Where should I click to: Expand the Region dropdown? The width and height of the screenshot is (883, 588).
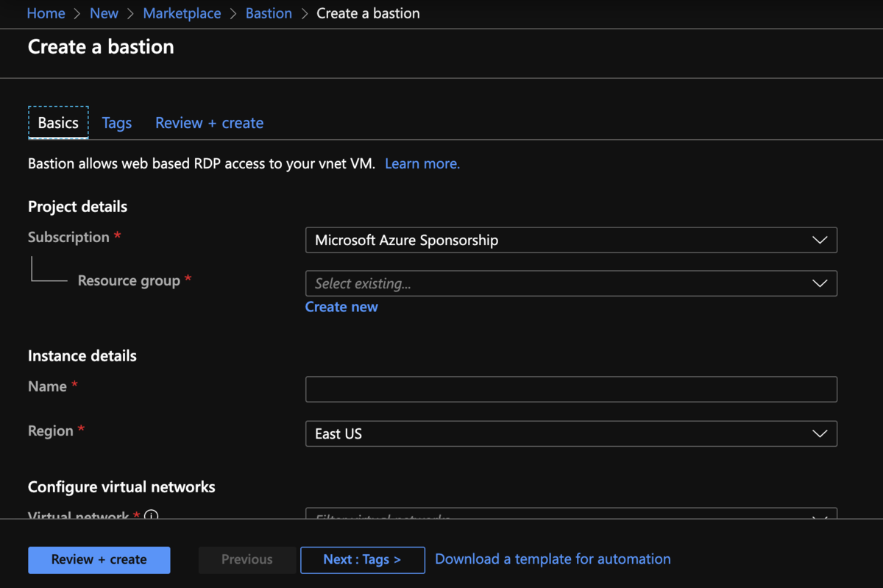(x=571, y=433)
